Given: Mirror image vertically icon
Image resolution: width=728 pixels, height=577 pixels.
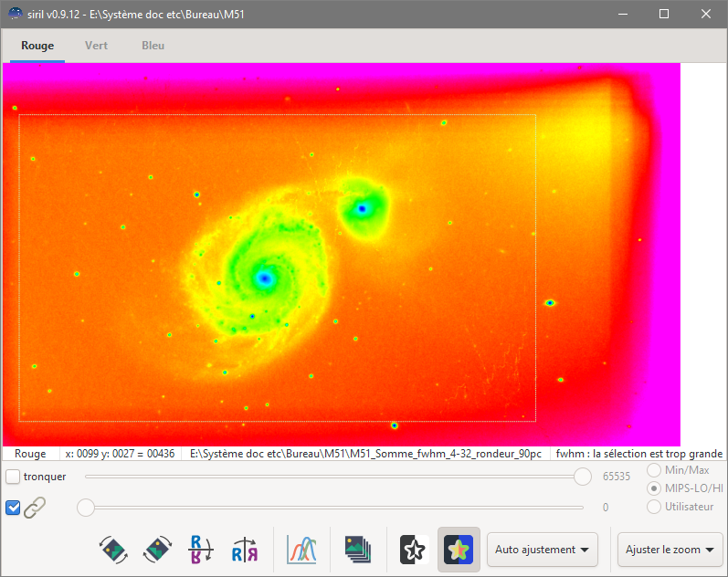Looking at the screenshot, I should (x=201, y=550).
